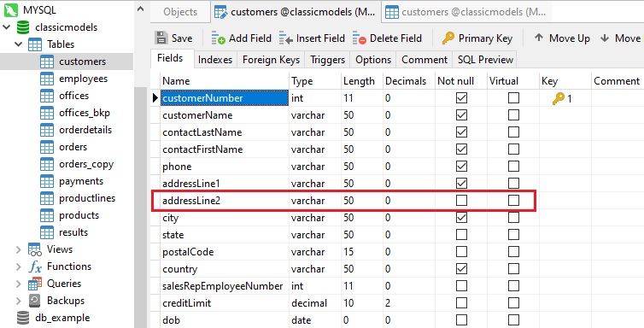
Task: Click the productlines table icon
Action: [x=47, y=198]
